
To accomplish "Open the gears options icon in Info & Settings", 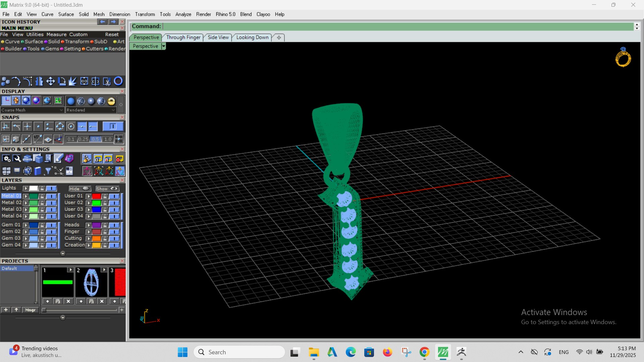I will coord(6,159).
